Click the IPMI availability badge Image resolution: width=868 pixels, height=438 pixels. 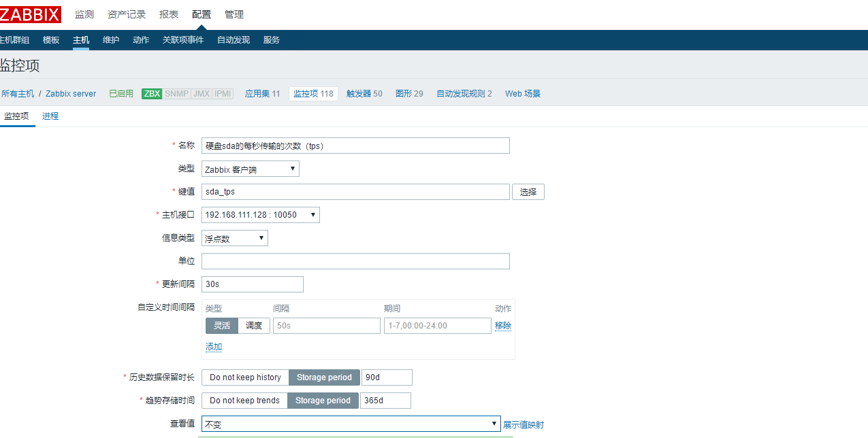(223, 94)
